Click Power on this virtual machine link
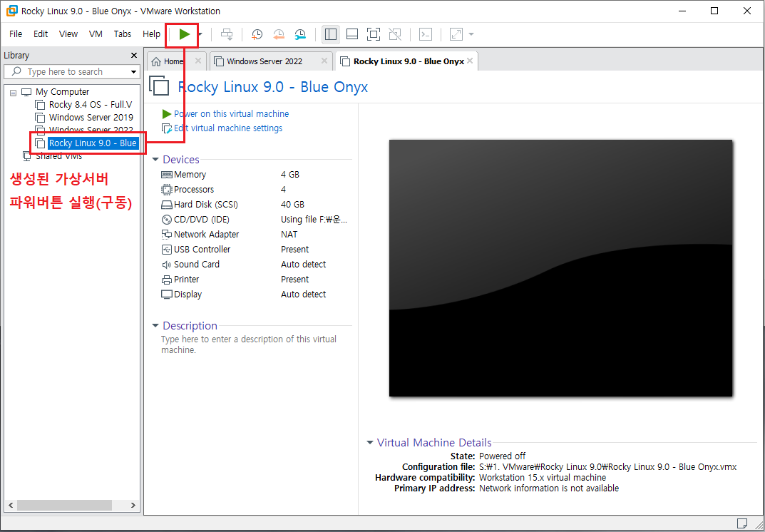Viewport: 765px width, 532px height. [231, 113]
